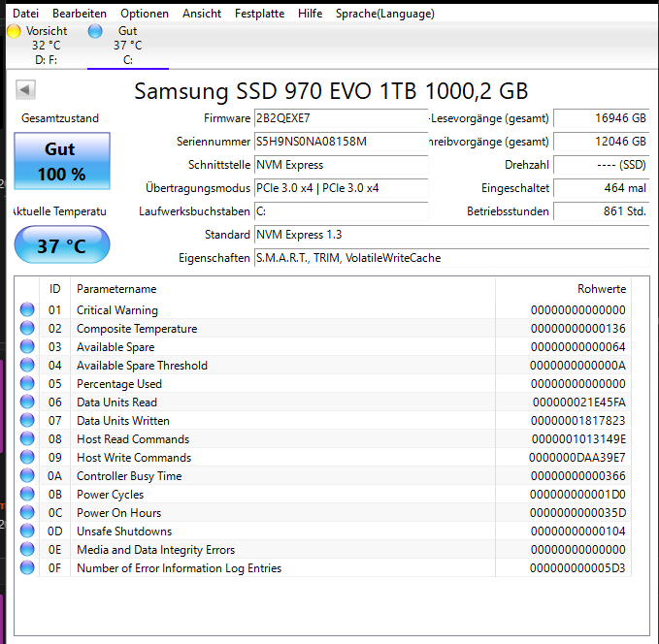
Task: Select the Critical Warning parameter name
Action: tap(117, 310)
